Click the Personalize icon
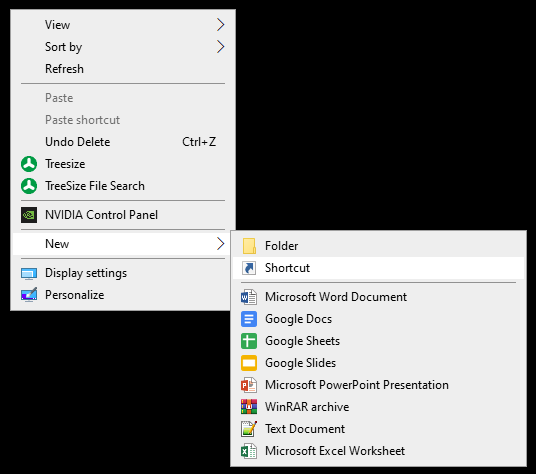Screen dimensions: 536x474 tap(29, 295)
